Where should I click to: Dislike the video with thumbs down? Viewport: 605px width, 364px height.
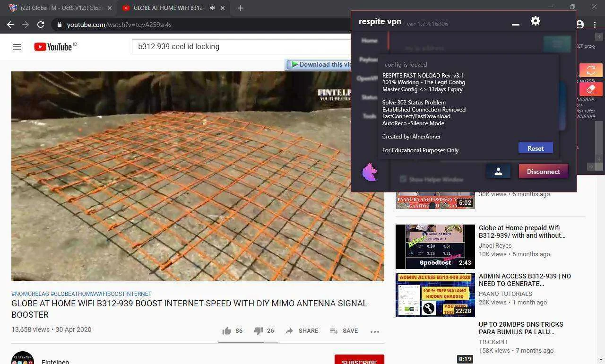click(x=258, y=331)
